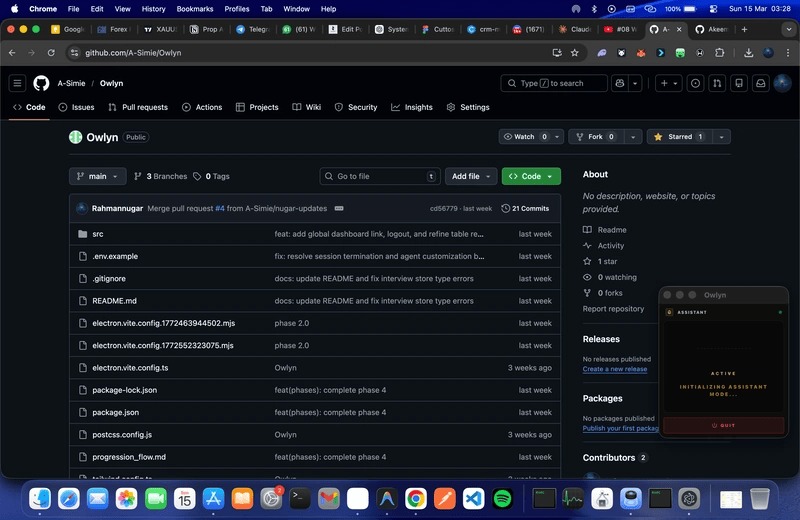Expand the commit message ellipsis icon
800x520 pixels.
[339, 208]
